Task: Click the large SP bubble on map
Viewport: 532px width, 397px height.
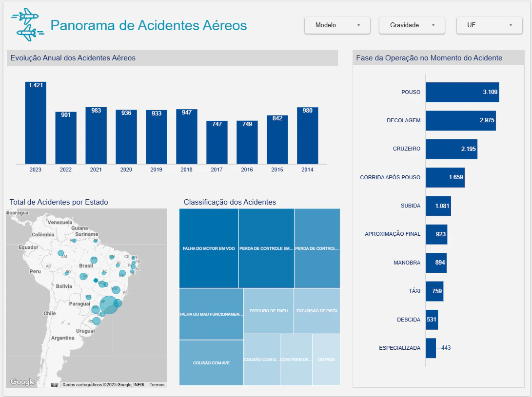Action: (109, 304)
